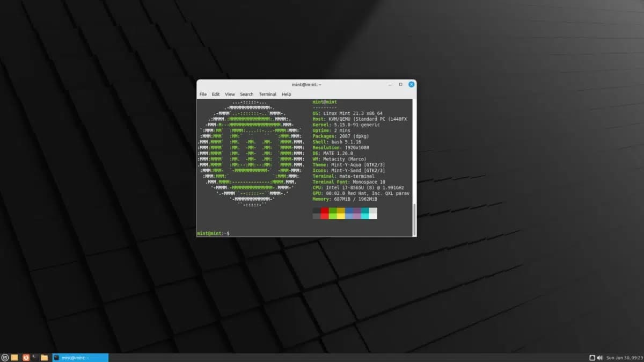644x362 pixels.
Task: Minimize the mint@mint terminal window
Action: 390,84
